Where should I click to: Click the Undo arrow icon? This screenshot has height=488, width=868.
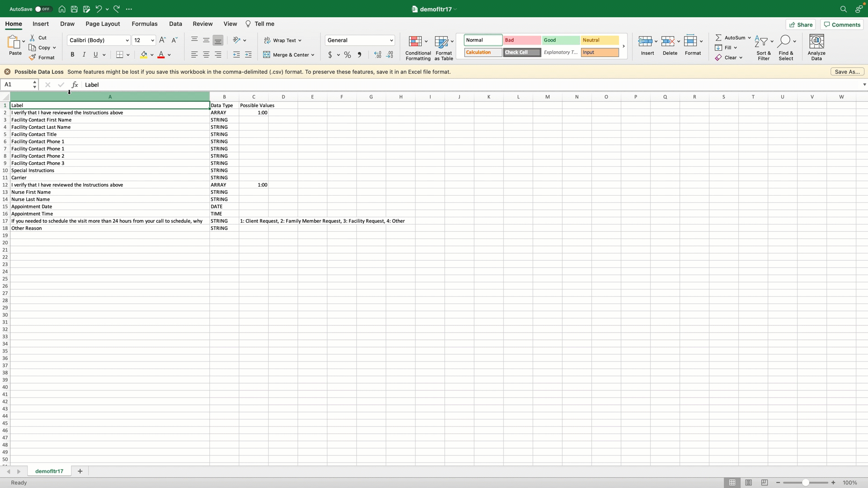(99, 9)
